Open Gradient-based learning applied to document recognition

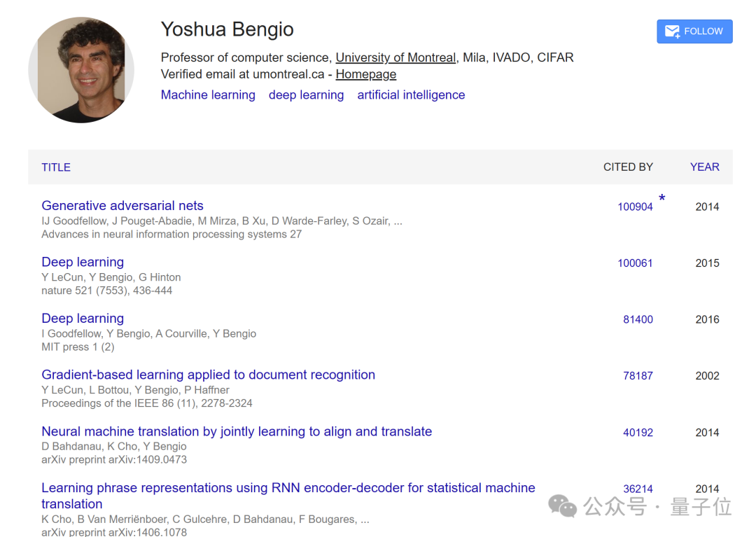pyautogui.click(x=209, y=375)
